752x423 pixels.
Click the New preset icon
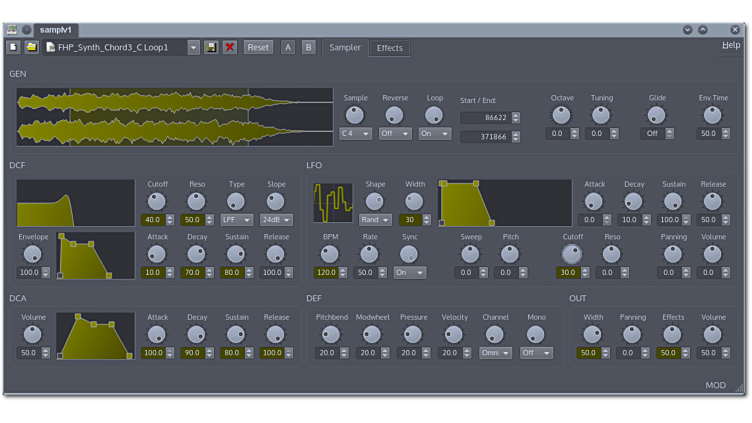coord(14,47)
